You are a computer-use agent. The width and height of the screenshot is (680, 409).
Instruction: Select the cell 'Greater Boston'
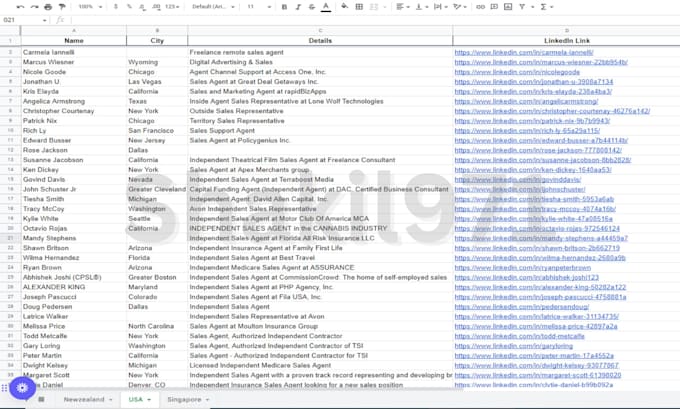tap(157, 277)
